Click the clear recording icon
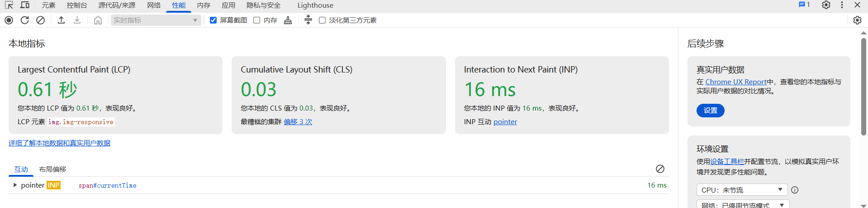The height and width of the screenshot is (208, 868). (41, 20)
